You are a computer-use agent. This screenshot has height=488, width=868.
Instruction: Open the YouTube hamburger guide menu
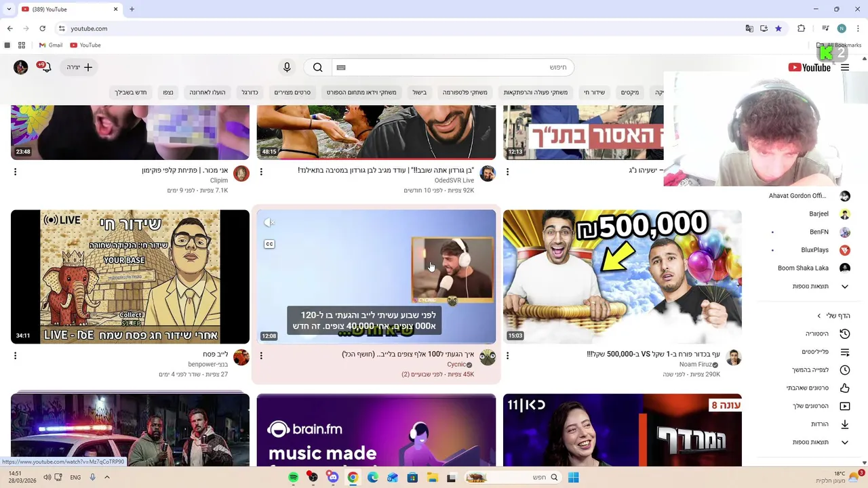[845, 67]
